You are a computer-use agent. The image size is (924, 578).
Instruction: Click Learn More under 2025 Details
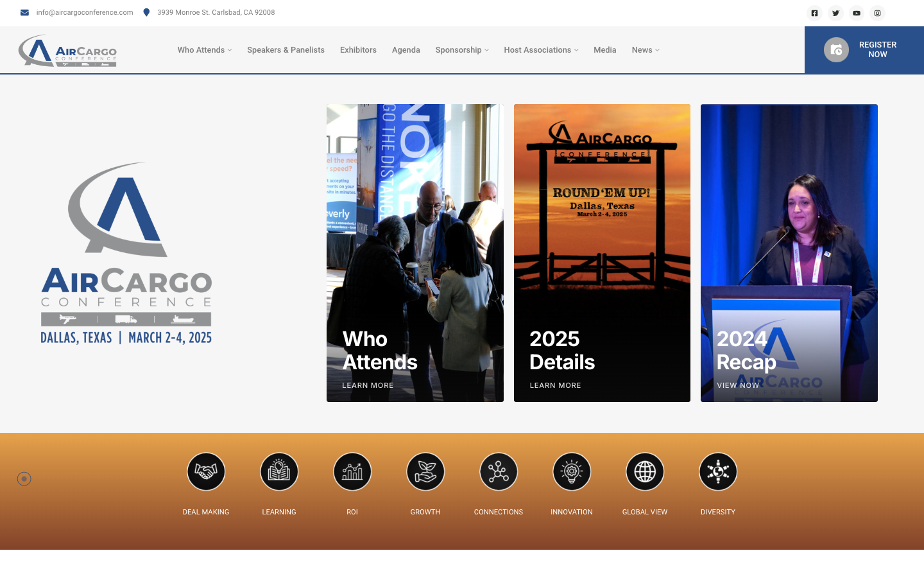coord(555,385)
